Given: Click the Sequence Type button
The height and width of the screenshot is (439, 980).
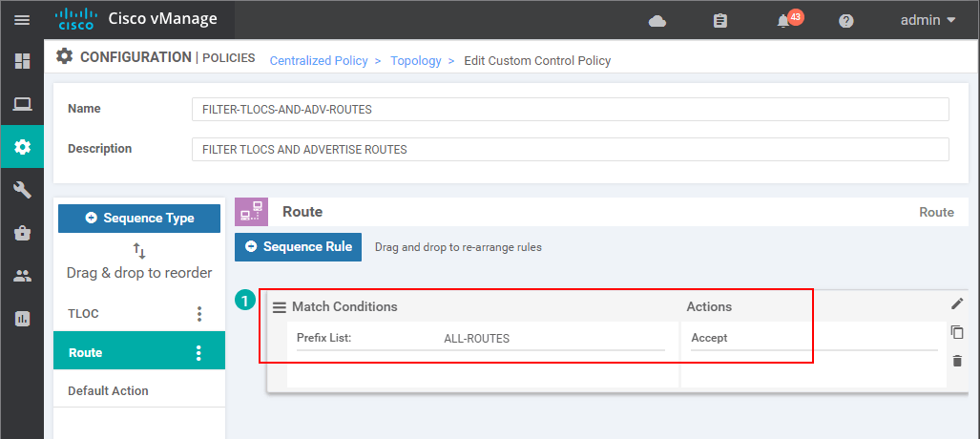Looking at the screenshot, I should 139,219.
